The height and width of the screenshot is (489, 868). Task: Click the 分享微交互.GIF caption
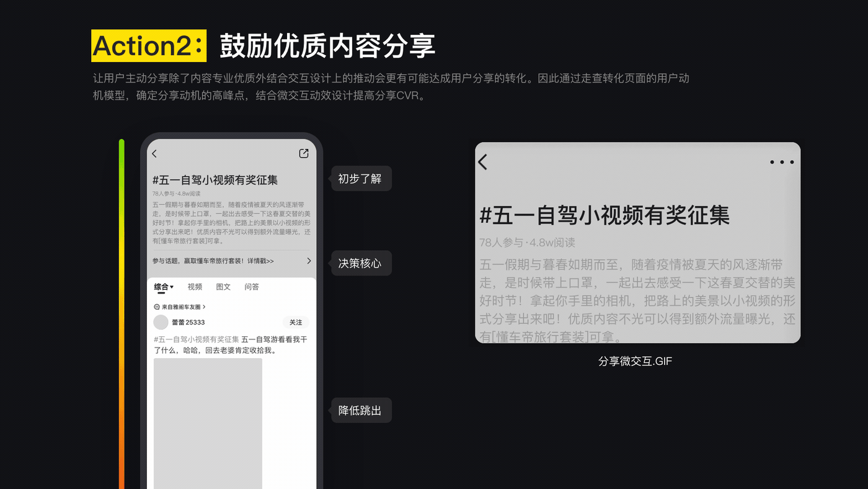tap(635, 361)
